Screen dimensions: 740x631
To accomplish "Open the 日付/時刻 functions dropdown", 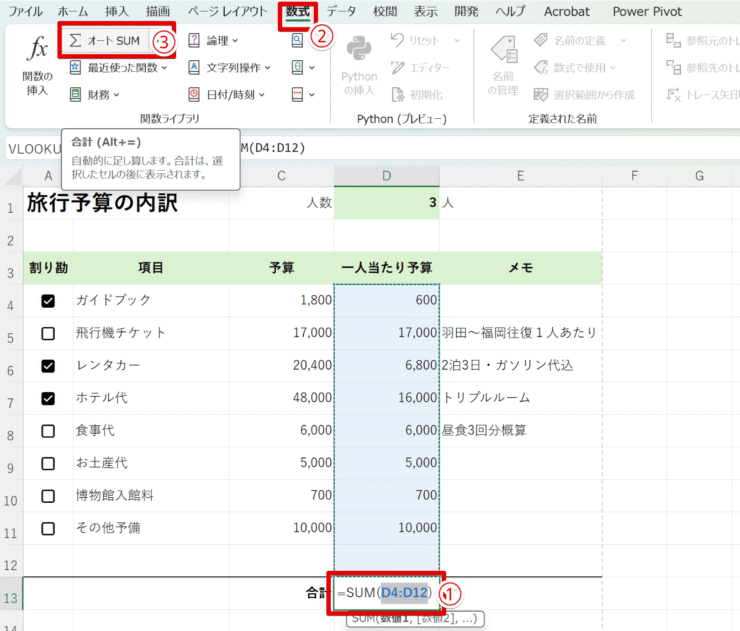I will click(x=227, y=95).
